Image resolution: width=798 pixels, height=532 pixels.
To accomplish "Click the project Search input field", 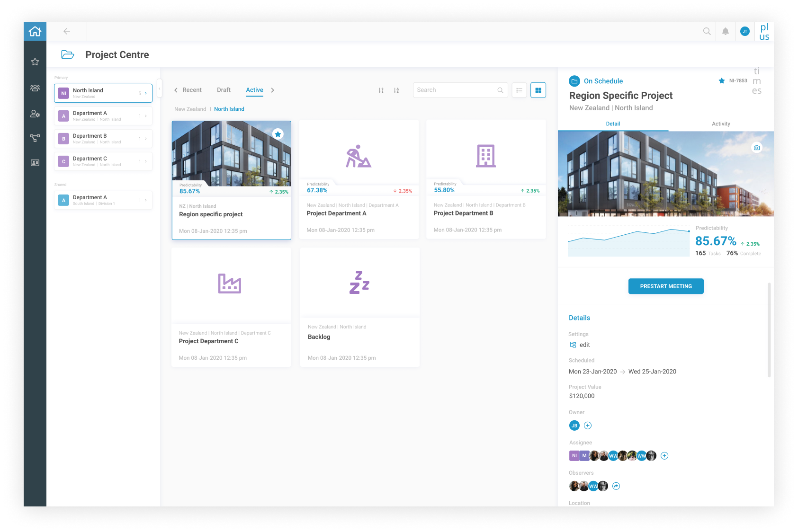I will [455, 90].
